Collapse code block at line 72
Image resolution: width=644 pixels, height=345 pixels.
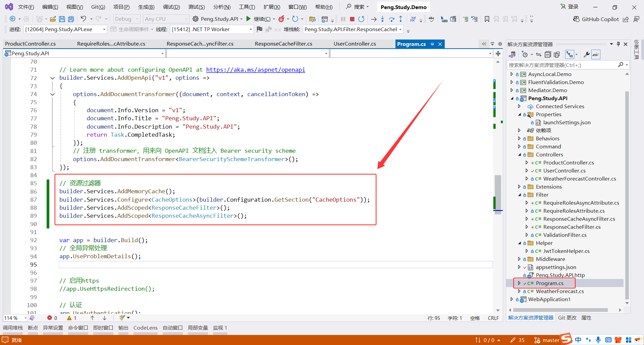click(52, 78)
